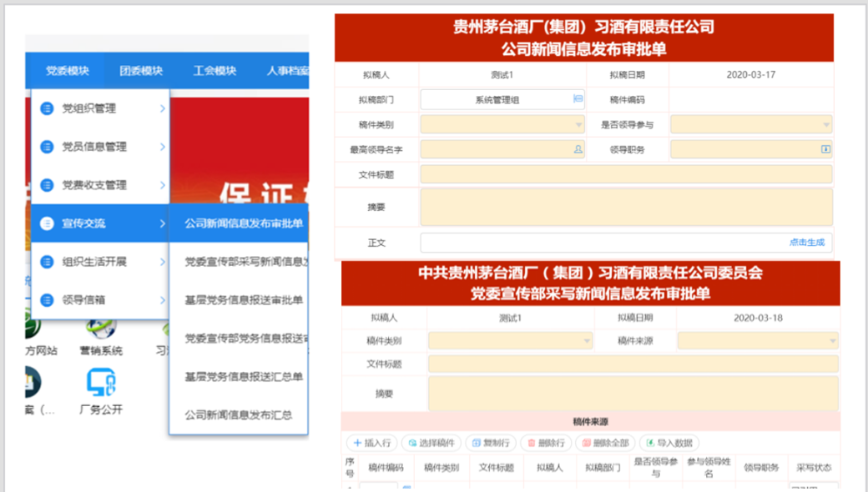Viewport: 868px width, 492px height.
Task: Open 领导信箱 menu entry
Action: click(100, 299)
